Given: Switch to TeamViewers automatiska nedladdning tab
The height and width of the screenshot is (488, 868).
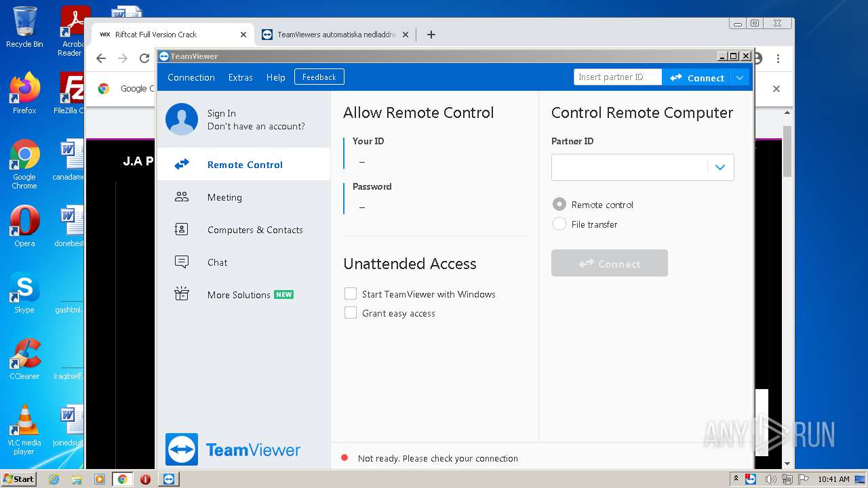Looking at the screenshot, I should [336, 35].
